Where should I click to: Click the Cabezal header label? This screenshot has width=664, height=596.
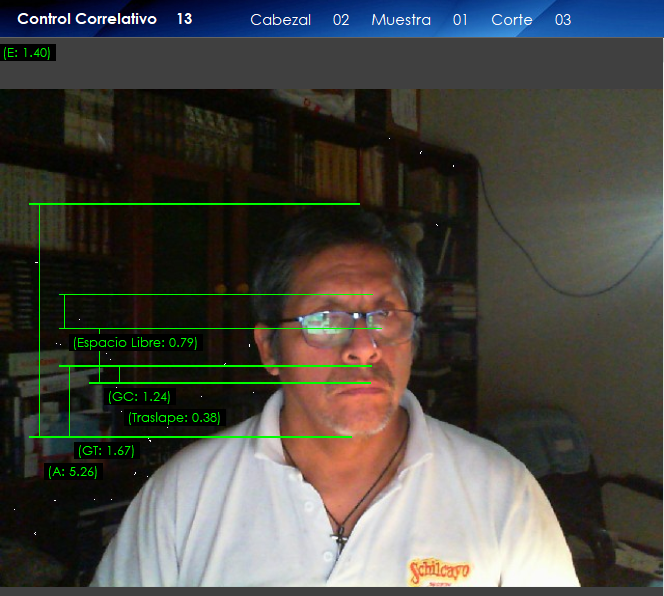[x=280, y=20]
